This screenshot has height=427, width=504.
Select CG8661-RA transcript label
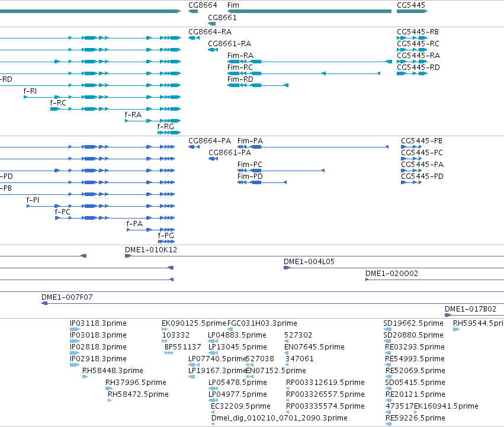[230, 44]
